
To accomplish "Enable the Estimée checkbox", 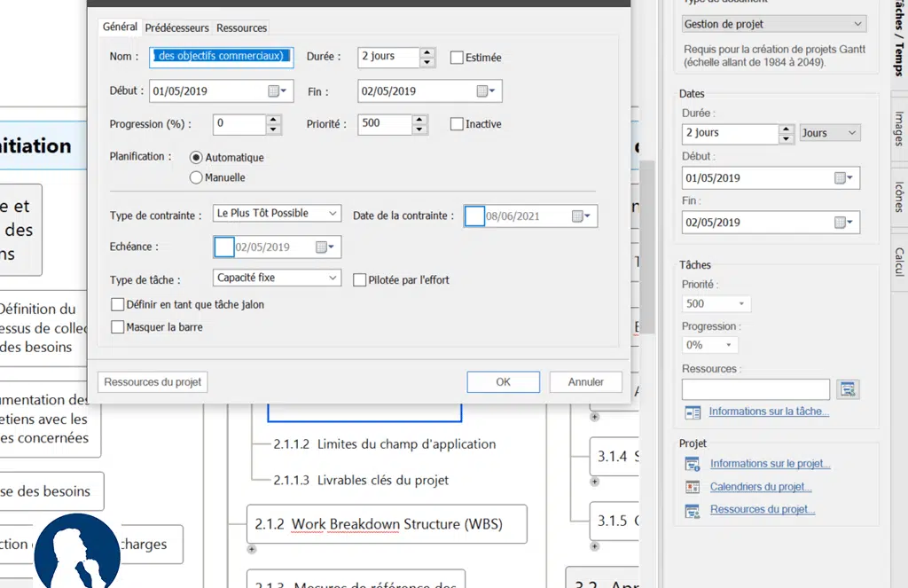I will point(458,58).
